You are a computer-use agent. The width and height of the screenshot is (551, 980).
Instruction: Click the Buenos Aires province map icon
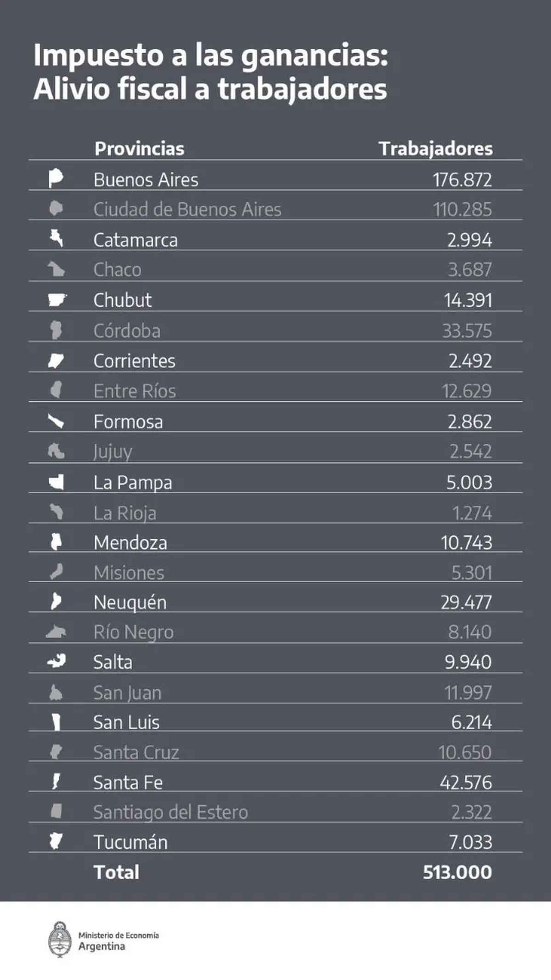pyautogui.click(x=56, y=179)
